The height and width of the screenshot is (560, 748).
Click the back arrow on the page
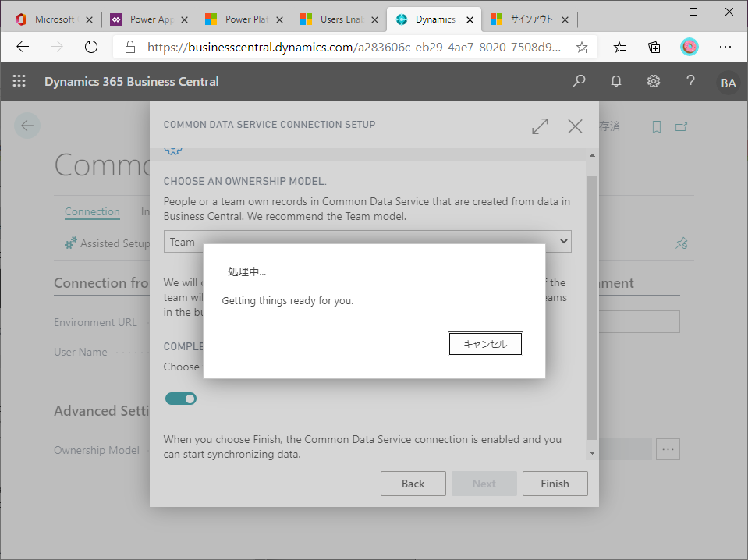click(27, 126)
